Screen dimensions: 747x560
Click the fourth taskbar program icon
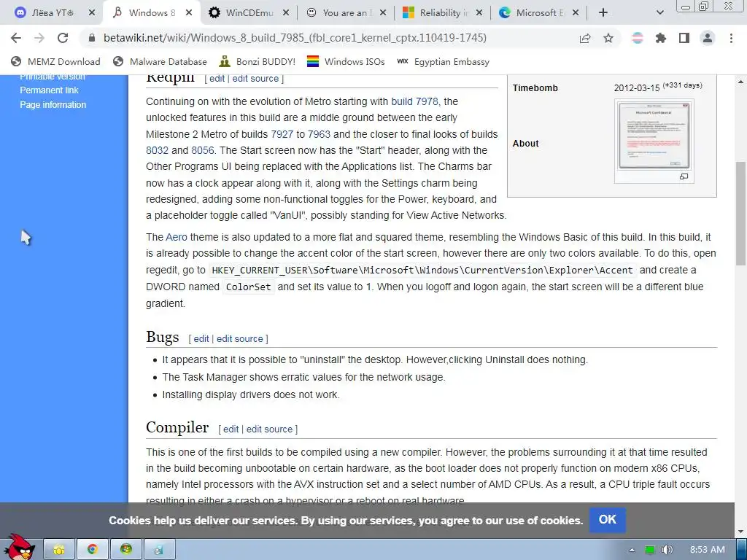click(159, 550)
